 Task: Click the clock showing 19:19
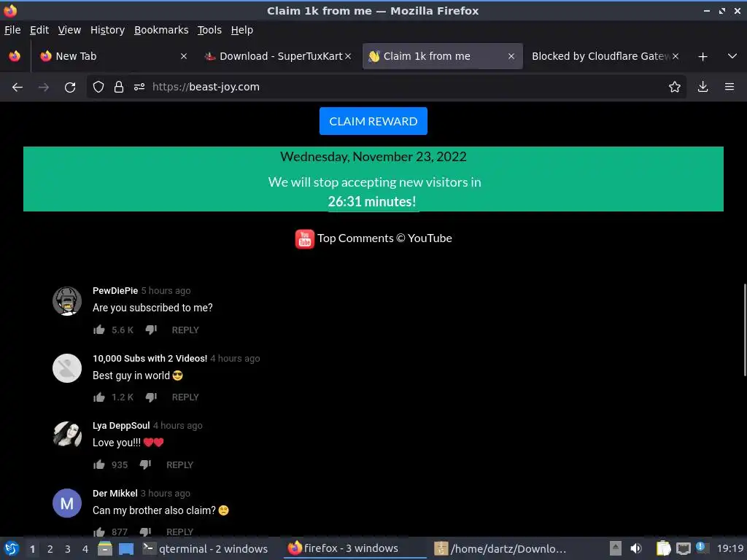pyautogui.click(x=729, y=548)
